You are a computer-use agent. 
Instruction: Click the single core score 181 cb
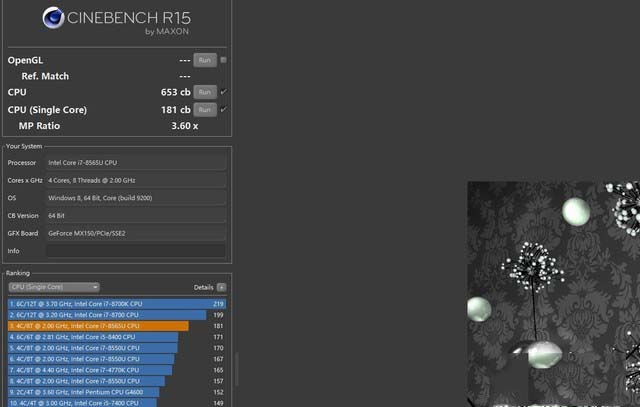tap(176, 110)
